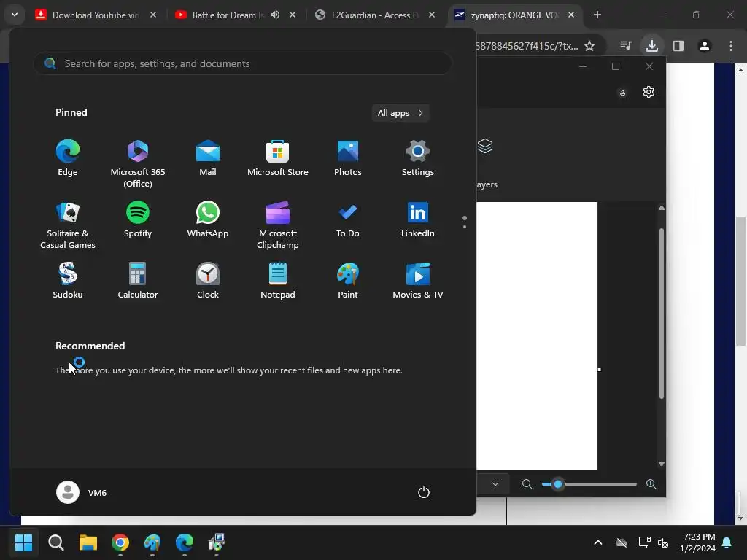Open the Clock app

208,281
